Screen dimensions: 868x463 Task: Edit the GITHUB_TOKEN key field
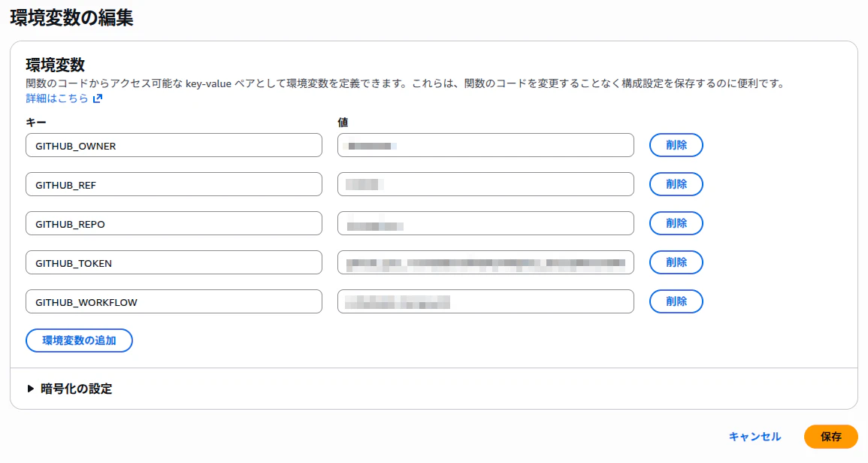tap(174, 262)
